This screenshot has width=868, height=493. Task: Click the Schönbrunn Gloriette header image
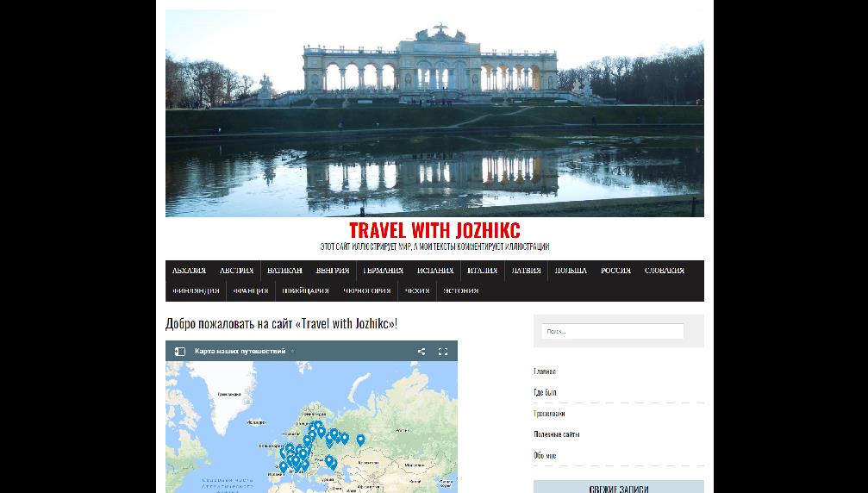[x=434, y=113]
